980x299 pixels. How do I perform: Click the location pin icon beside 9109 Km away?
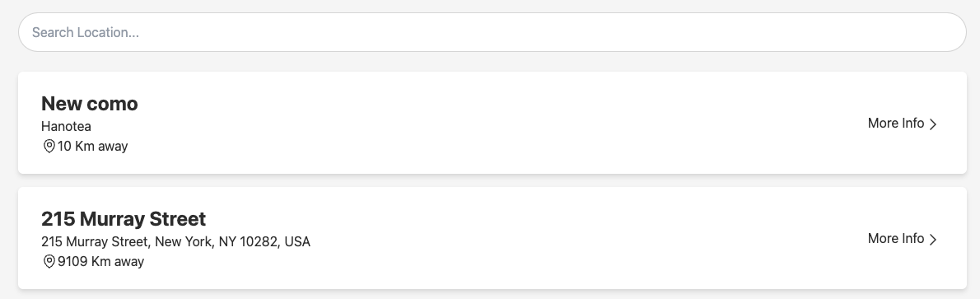click(49, 261)
